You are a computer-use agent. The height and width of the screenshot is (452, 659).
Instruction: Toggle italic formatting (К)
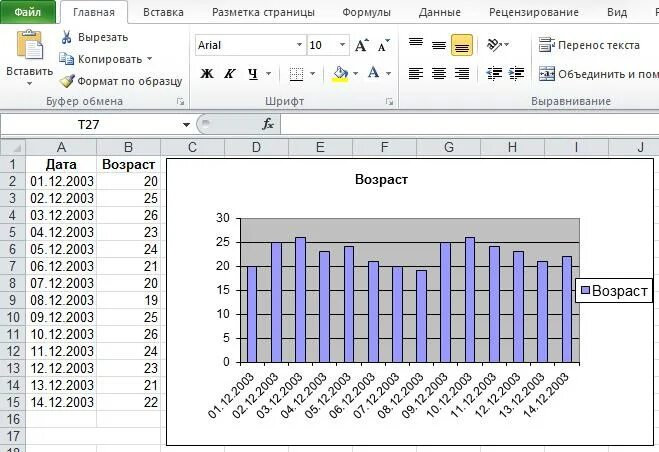229,74
